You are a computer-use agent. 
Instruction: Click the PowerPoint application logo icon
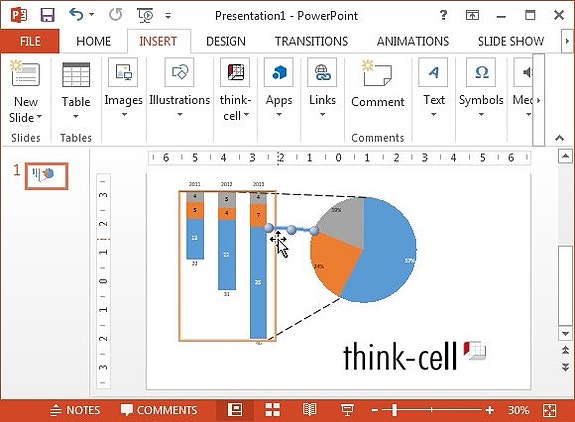19,15
